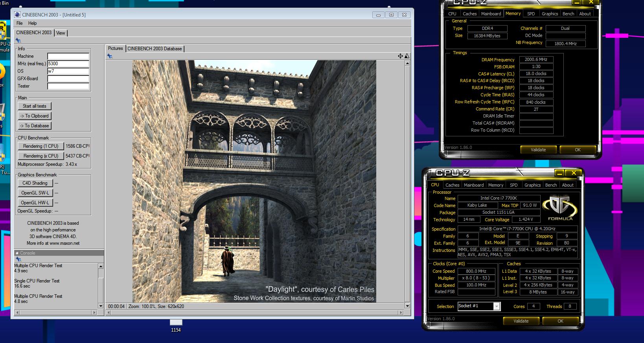Start the OpenGL SW-L test
The image size is (644, 343).
click(x=35, y=193)
